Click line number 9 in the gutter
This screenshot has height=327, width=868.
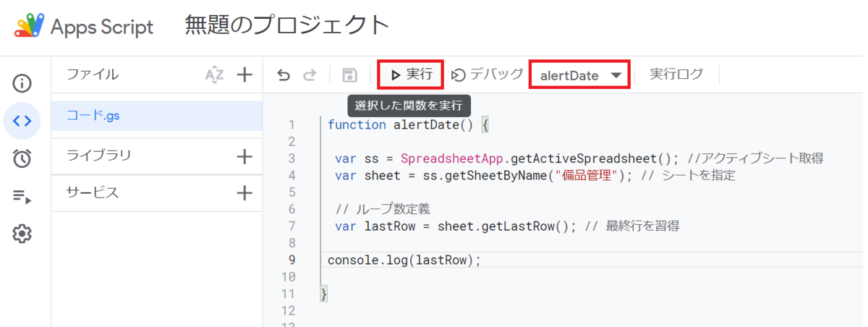(292, 260)
